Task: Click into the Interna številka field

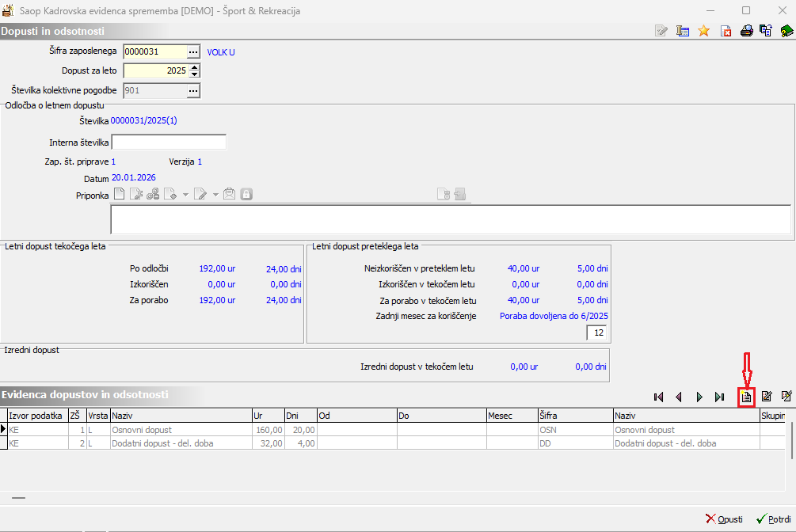Action: click(169, 142)
